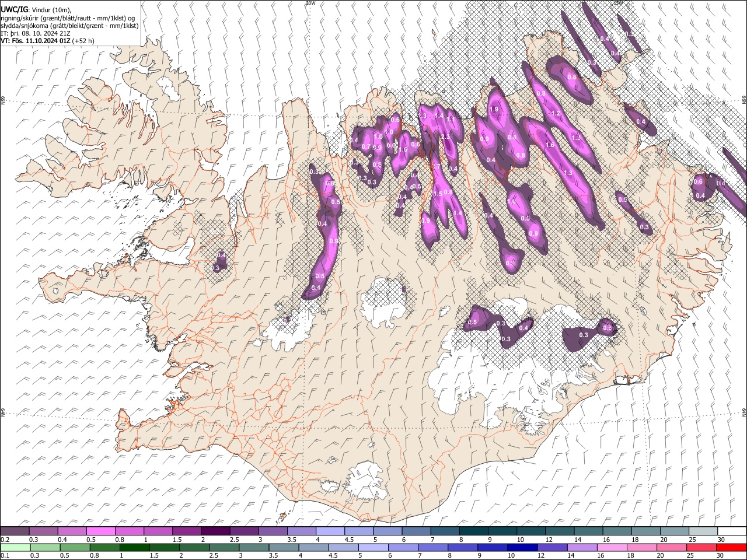Viewport: 747px width, 560px height.
Task: Pick the palest green 0.1 rain legend swatch
Action: [16, 547]
